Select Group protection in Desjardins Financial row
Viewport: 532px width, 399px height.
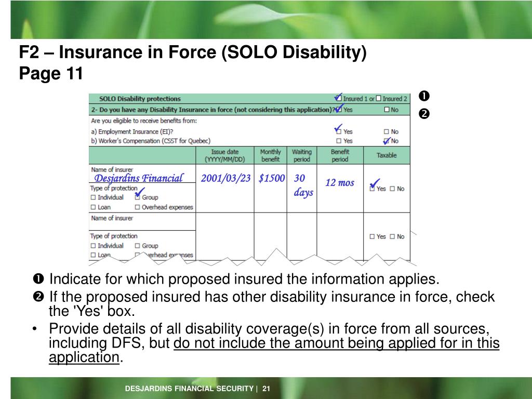pos(137,197)
